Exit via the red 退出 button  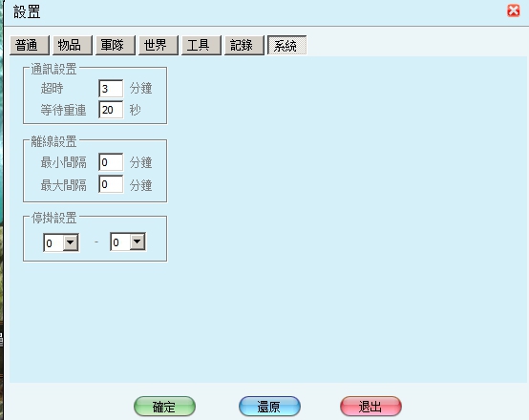[370, 407]
